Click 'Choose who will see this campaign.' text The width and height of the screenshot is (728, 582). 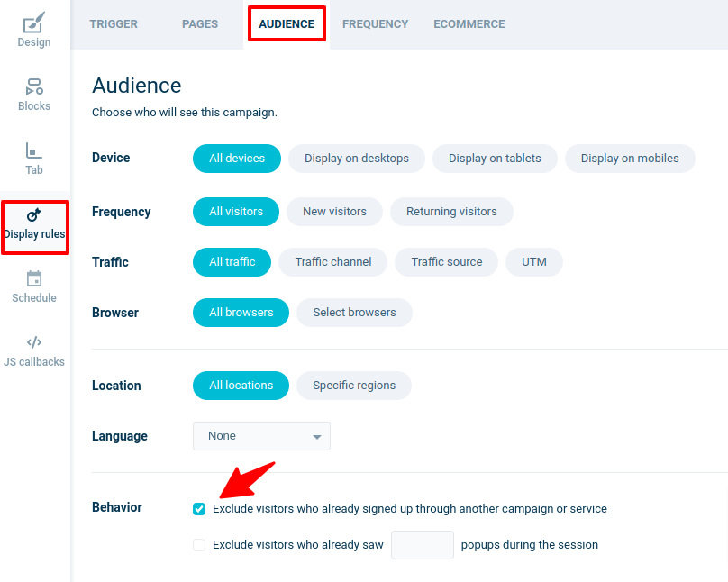(x=185, y=113)
